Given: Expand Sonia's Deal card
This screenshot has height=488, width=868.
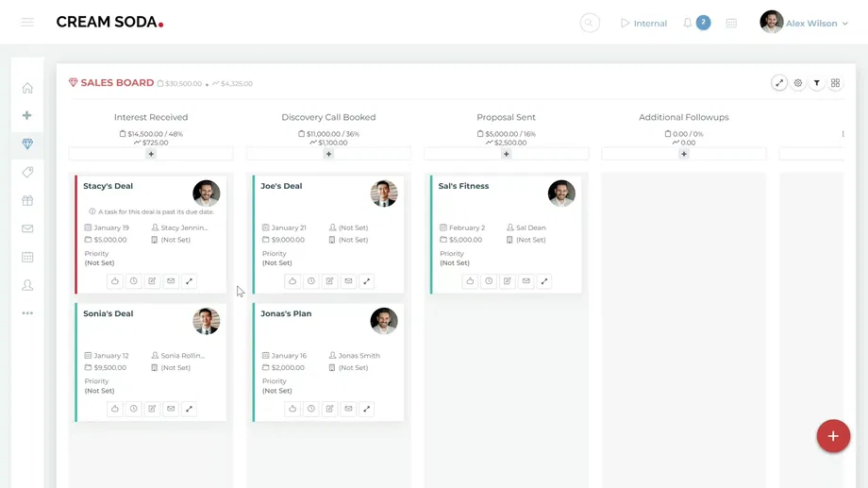Looking at the screenshot, I should (190, 409).
